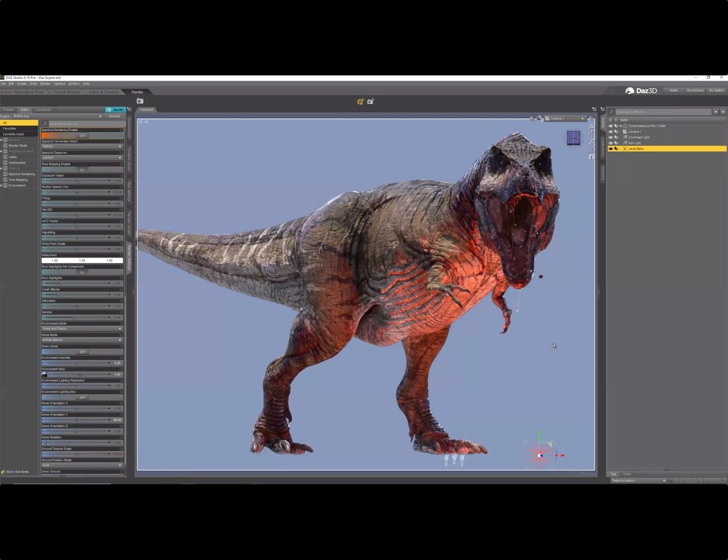Toggle visibility eye of Camera 1
Screen dimensions: 728x560
pyautogui.click(x=610, y=132)
